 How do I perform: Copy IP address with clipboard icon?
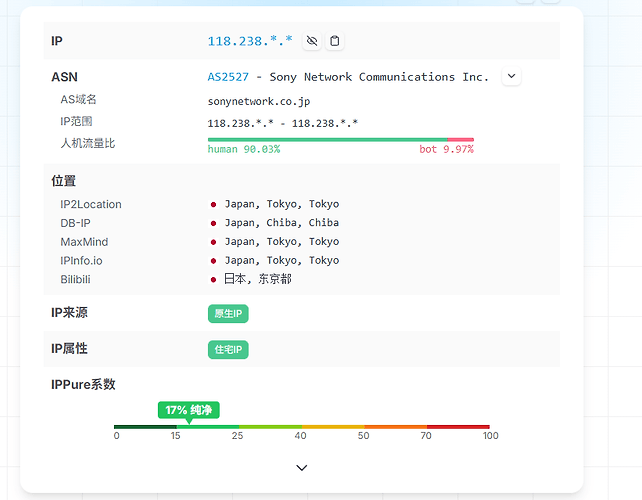click(x=335, y=41)
